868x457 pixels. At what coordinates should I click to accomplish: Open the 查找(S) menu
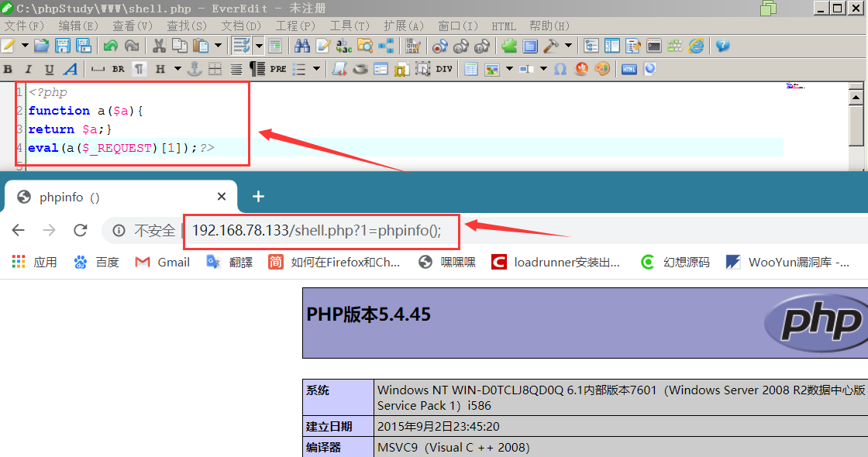tap(187, 26)
